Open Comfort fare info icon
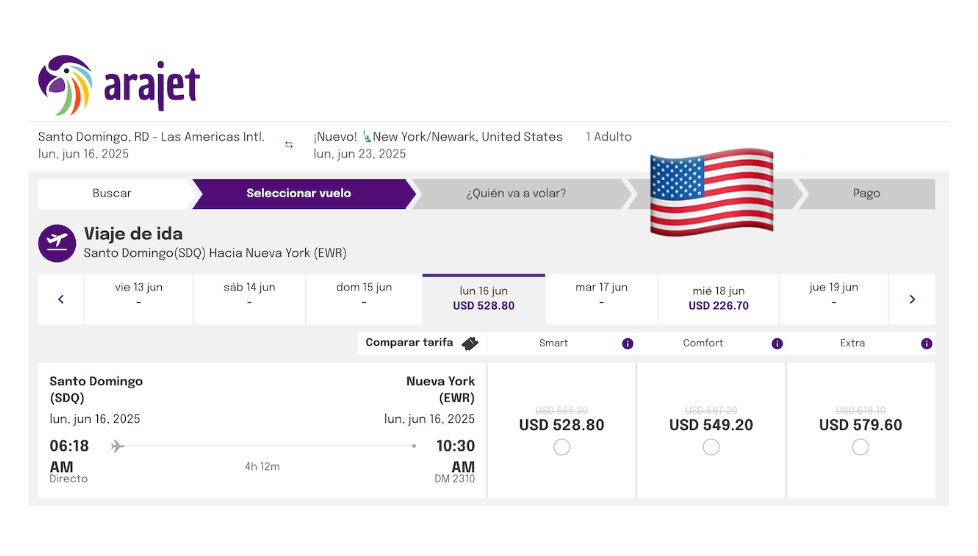The width and height of the screenshot is (978, 556). [777, 344]
